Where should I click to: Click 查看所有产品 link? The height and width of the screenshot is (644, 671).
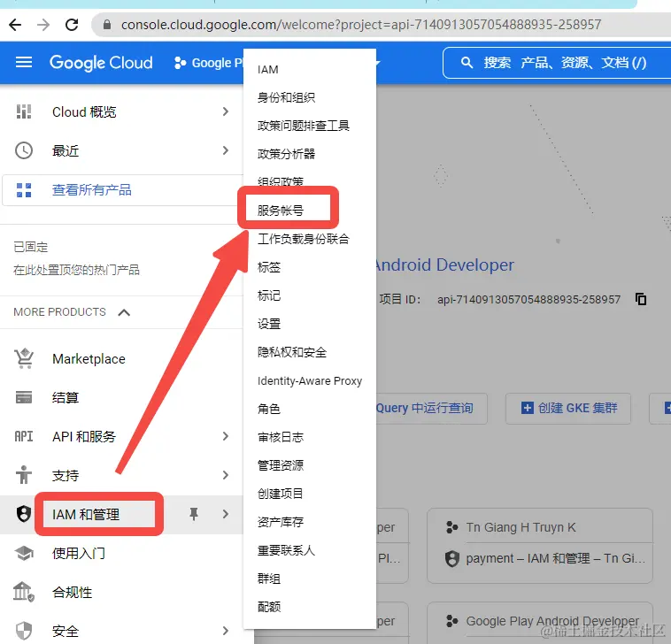tap(91, 190)
